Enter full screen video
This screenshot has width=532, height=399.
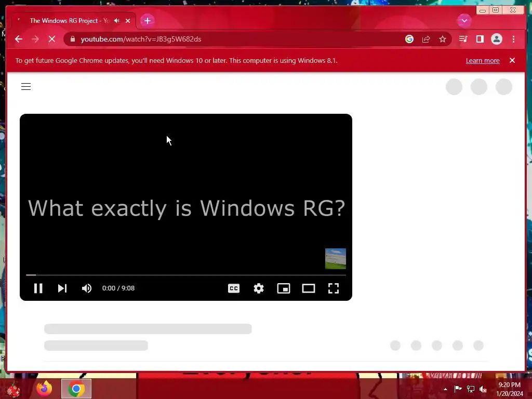coord(334,288)
